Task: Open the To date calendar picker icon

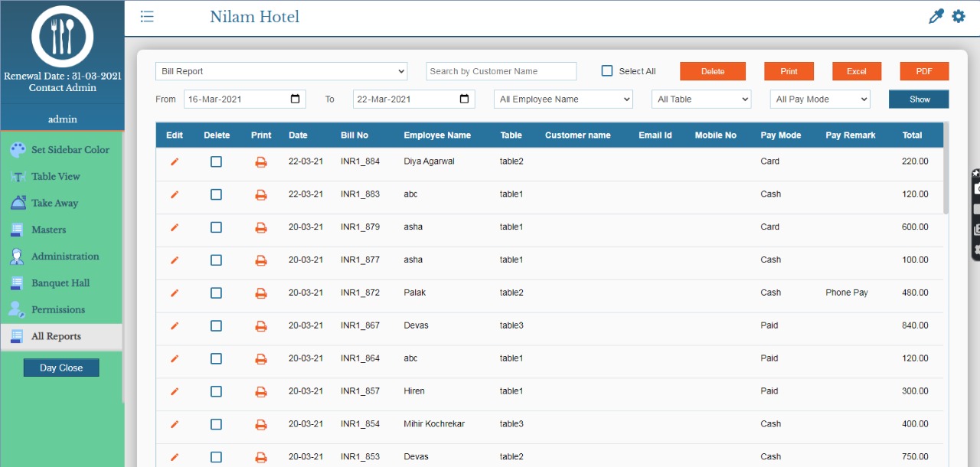Action: pos(465,99)
